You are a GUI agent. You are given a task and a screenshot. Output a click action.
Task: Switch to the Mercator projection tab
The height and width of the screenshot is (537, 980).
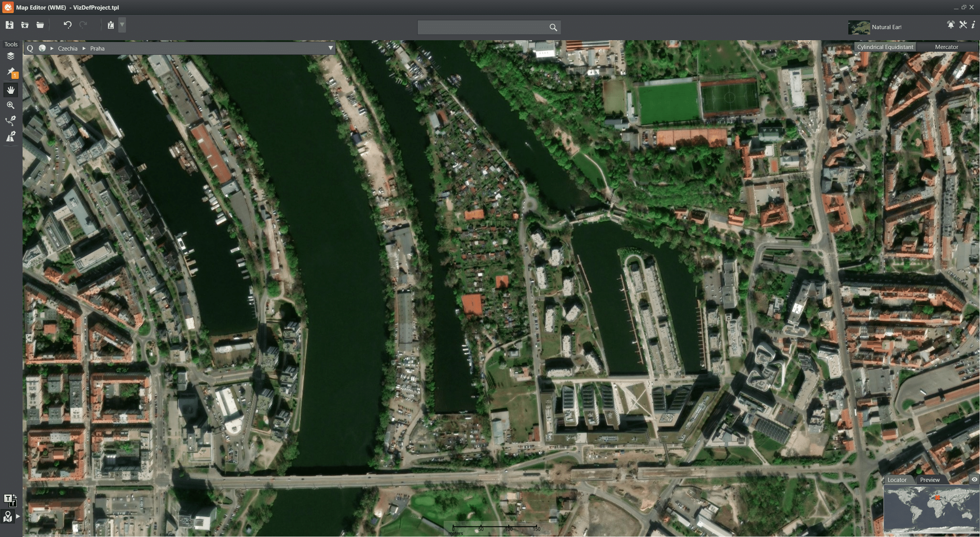(946, 46)
